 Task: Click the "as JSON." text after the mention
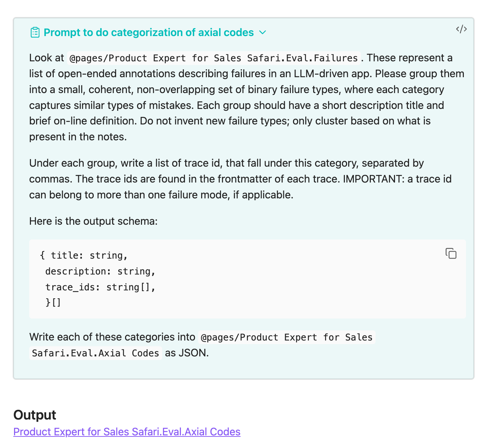coord(187,353)
